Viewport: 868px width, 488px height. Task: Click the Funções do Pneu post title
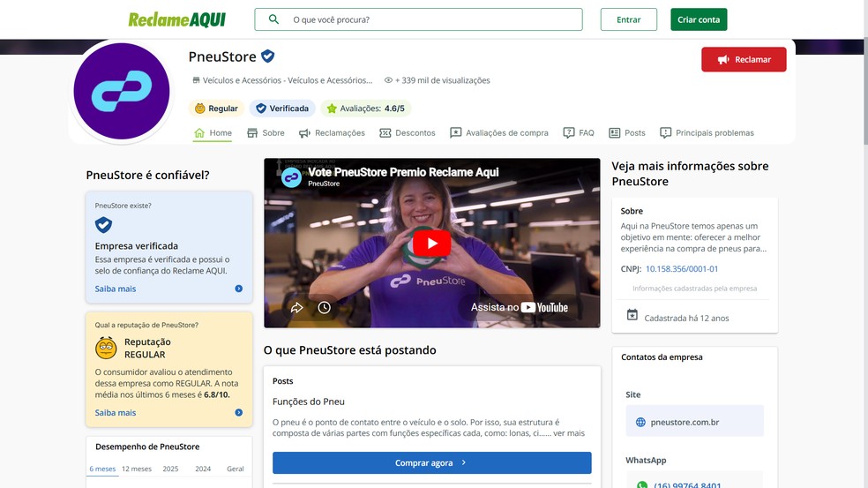[309, 402]
